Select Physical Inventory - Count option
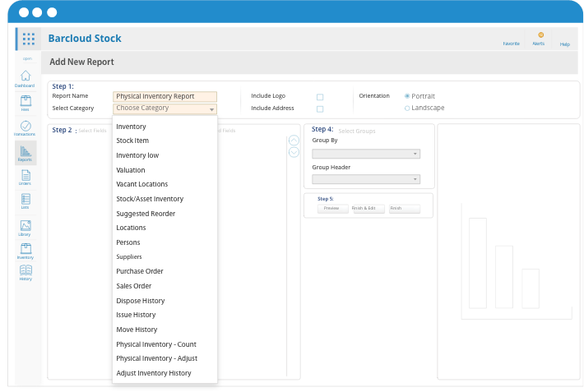Screen dimensions: 584x392 pos(156,344)
